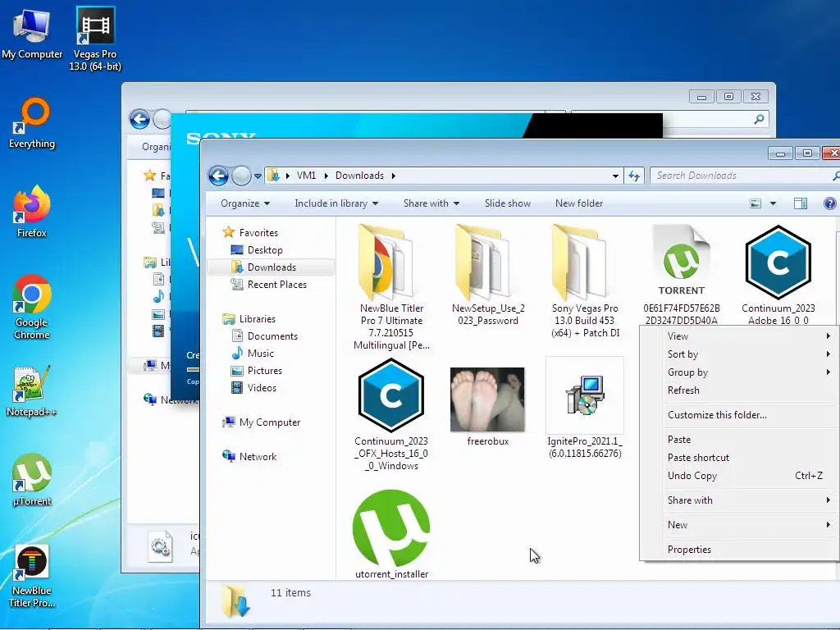Open My Computer desktop icon
Screen dimensions: 840x630
(32, 33)
